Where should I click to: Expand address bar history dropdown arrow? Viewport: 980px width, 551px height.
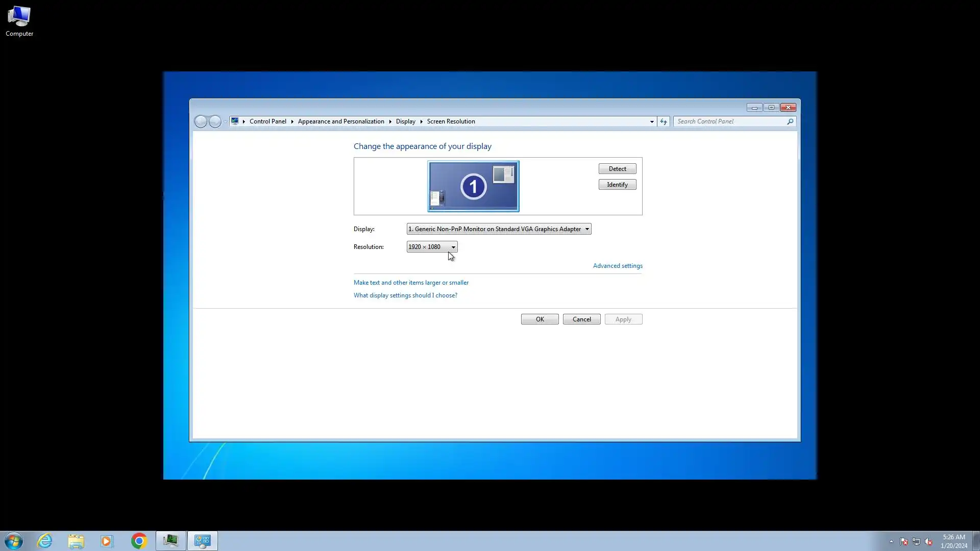652,121
